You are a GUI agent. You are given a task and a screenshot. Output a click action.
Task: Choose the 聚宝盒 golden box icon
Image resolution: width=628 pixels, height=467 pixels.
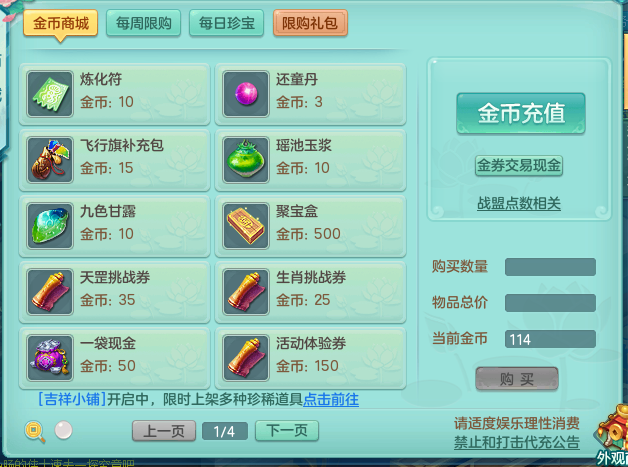246,226
